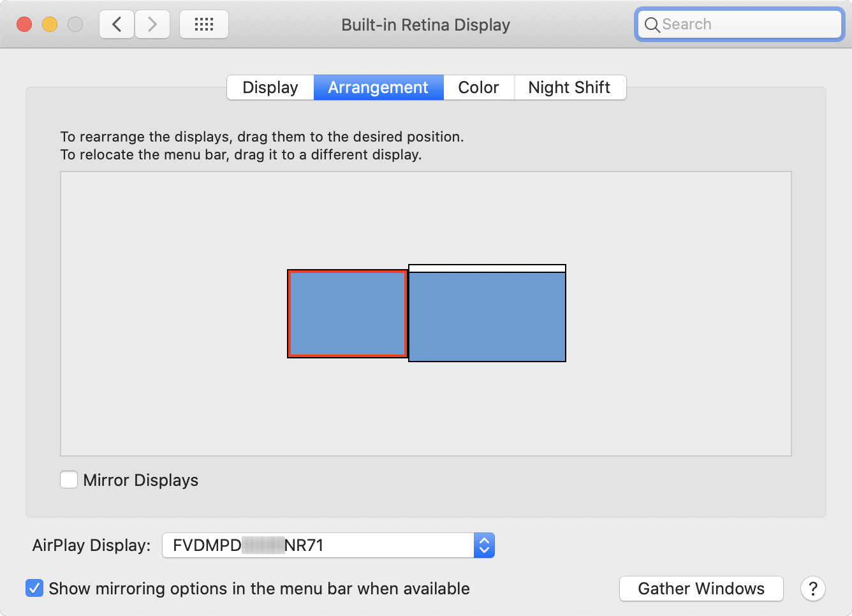This screenshot has height=616, width=852.
Task: Disable showing mirroring options in the menu bar
Action: point(34,588)
